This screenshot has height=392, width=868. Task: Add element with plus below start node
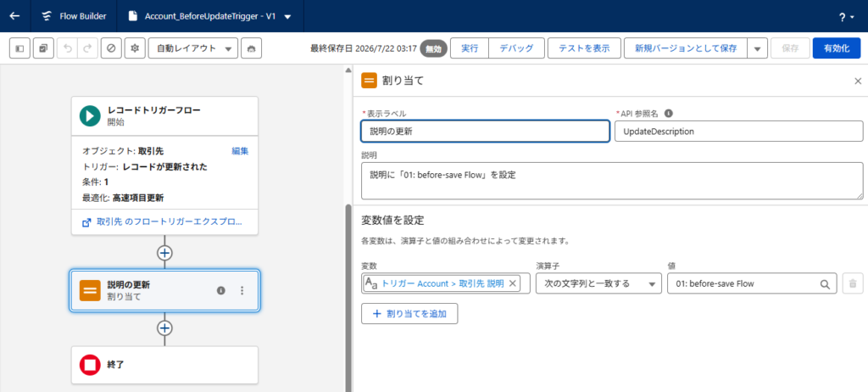coord(164,253)
